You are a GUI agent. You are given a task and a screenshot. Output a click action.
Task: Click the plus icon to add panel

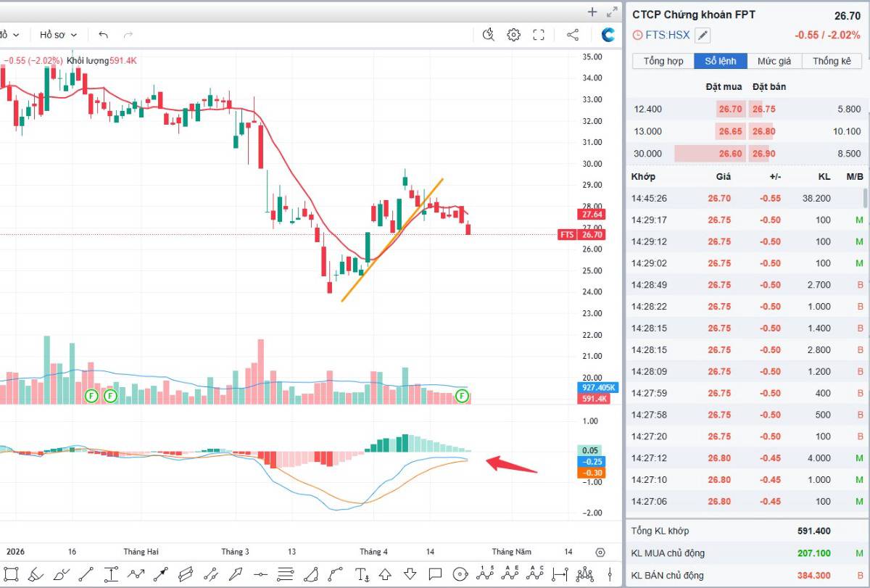click(592, 12)
